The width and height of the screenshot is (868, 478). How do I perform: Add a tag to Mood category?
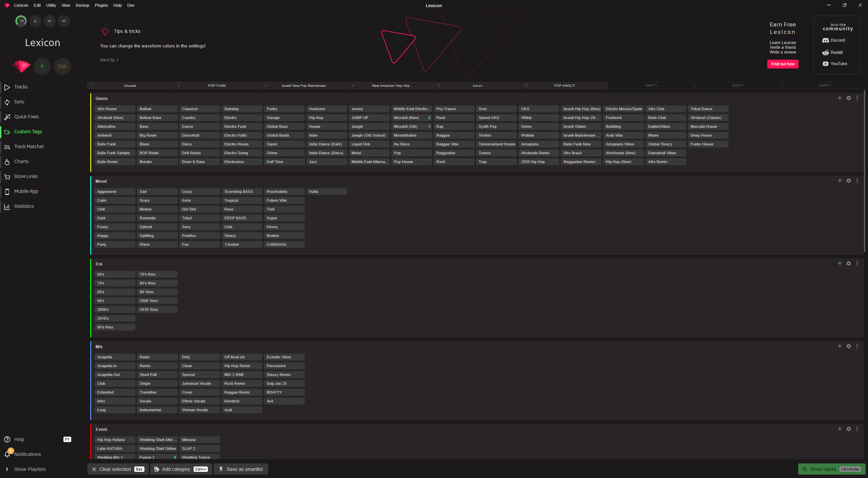(840, 181)
